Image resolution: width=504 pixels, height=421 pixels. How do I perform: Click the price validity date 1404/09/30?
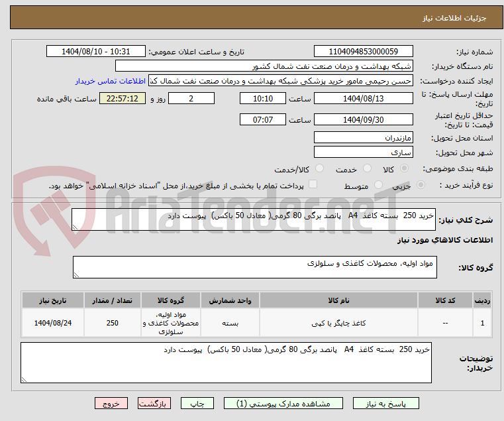click(363, 120)
